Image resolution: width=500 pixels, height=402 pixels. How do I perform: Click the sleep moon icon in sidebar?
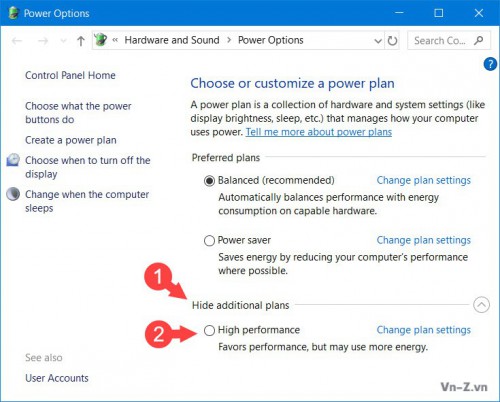(x=13, y=194)
